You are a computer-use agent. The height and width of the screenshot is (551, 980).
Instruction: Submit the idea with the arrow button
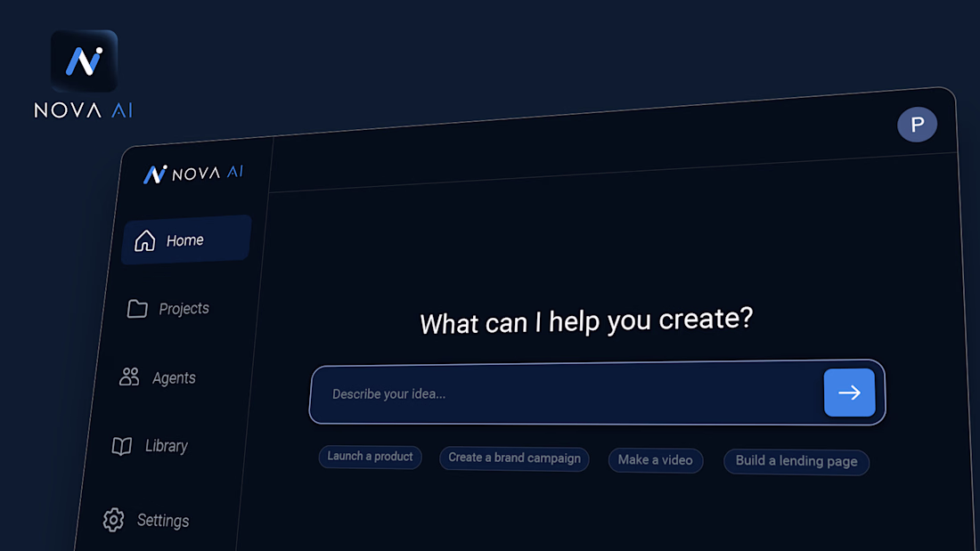849,393
